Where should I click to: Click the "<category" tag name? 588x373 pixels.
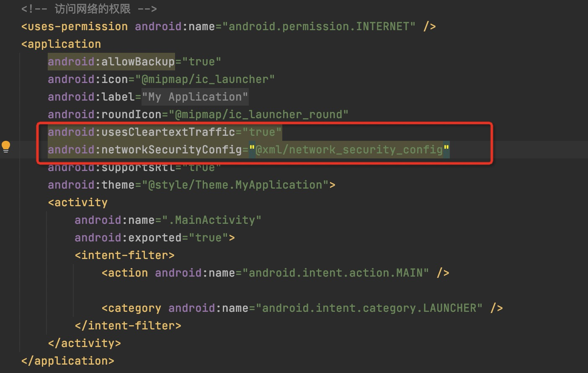pos(132,308)
